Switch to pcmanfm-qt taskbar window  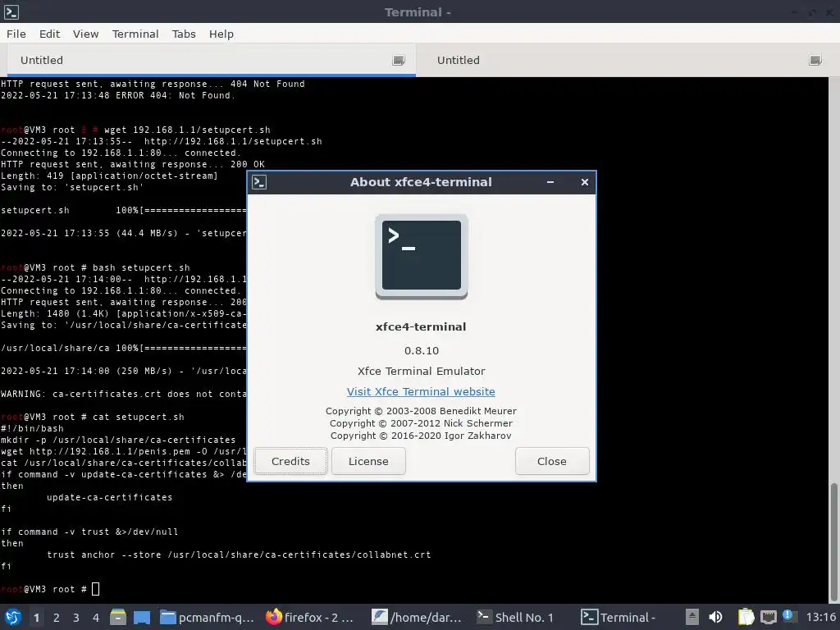[x=208, y=617]
